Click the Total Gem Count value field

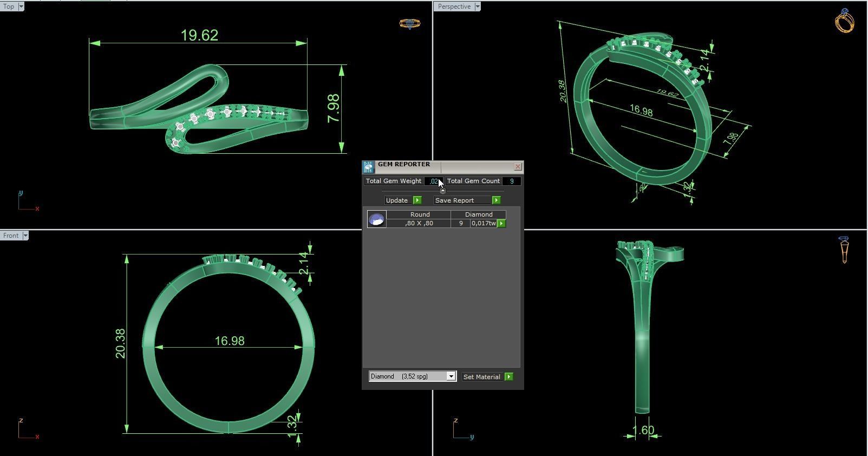(512, 181)
